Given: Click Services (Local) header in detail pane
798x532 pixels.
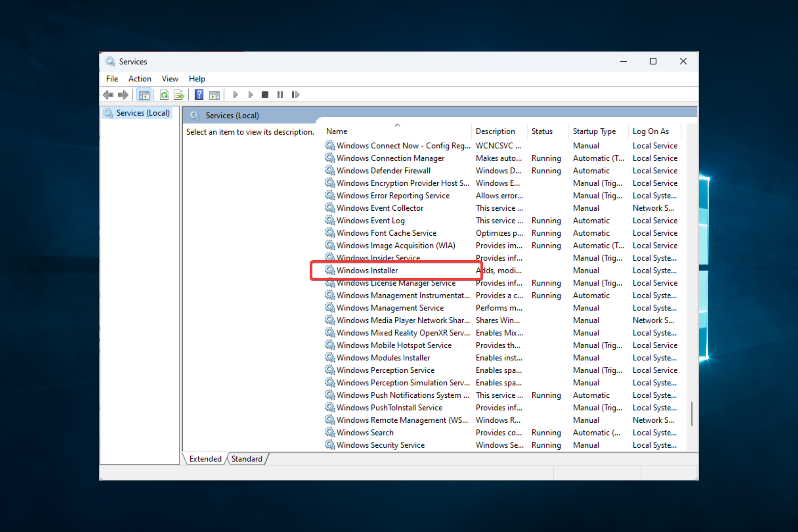Looking at the screenshot, I should [232, 116].
